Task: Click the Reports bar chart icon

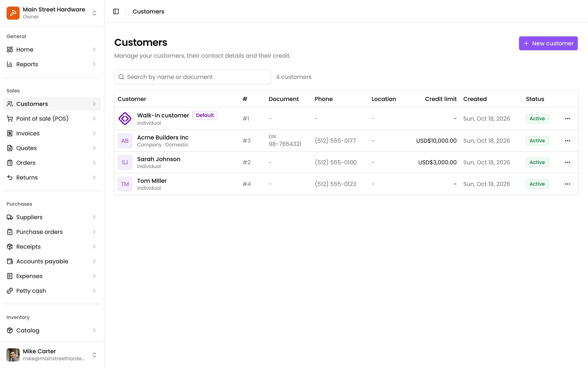Action: point(10,64)
